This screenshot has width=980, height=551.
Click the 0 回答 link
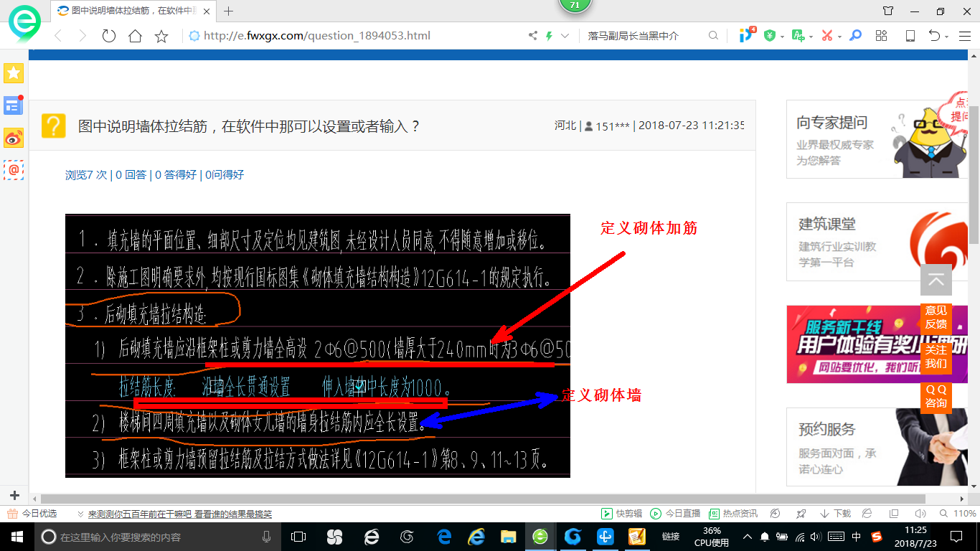tap(131, 174)
